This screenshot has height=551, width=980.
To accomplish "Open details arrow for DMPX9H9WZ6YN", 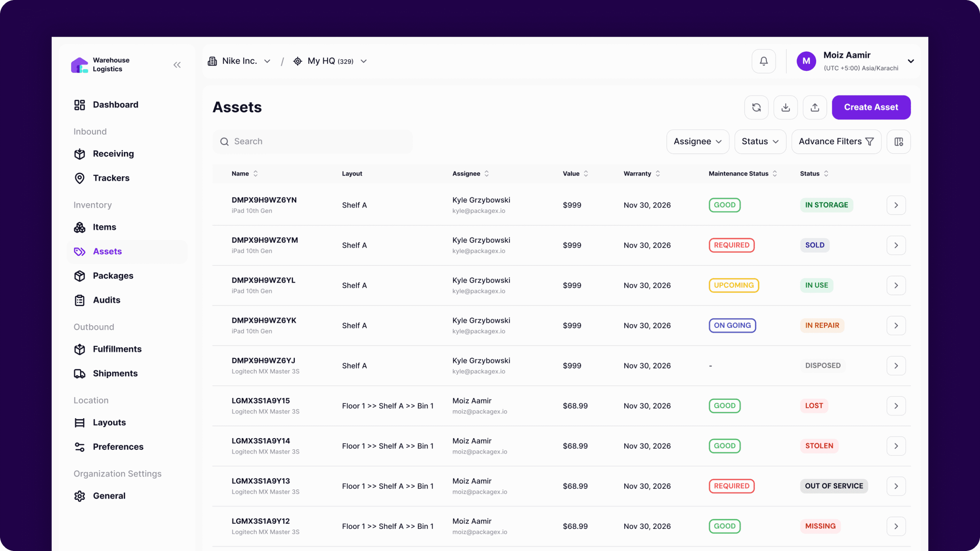I will 896,205.
